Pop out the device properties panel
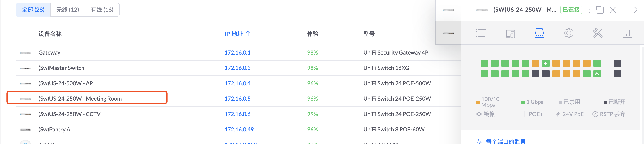 click(x=600, y=10)
